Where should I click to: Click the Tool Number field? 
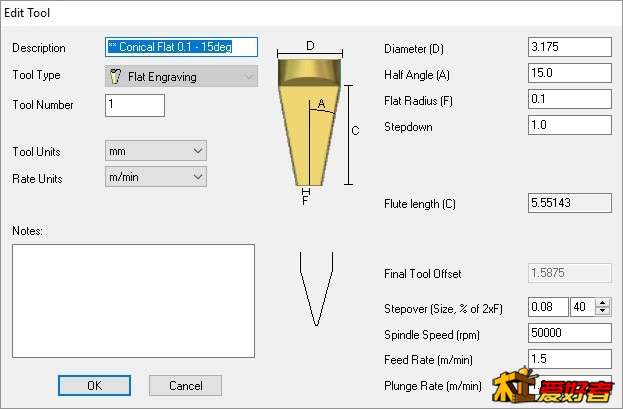click(x=135, y=105)
